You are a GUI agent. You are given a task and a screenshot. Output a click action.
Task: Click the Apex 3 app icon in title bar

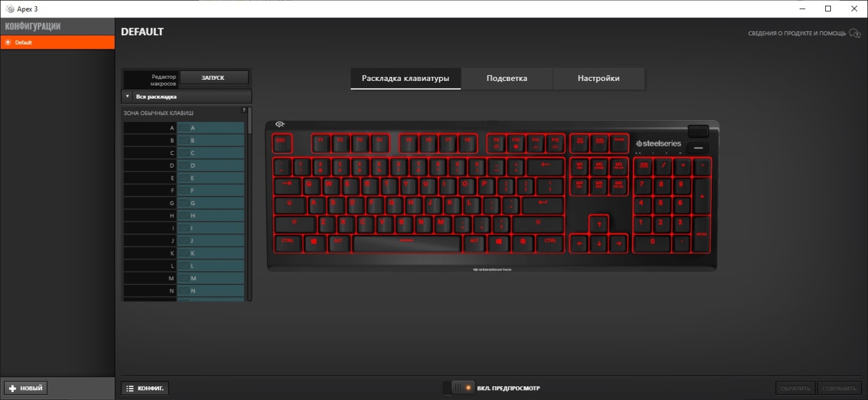click(x=9, y=9)
